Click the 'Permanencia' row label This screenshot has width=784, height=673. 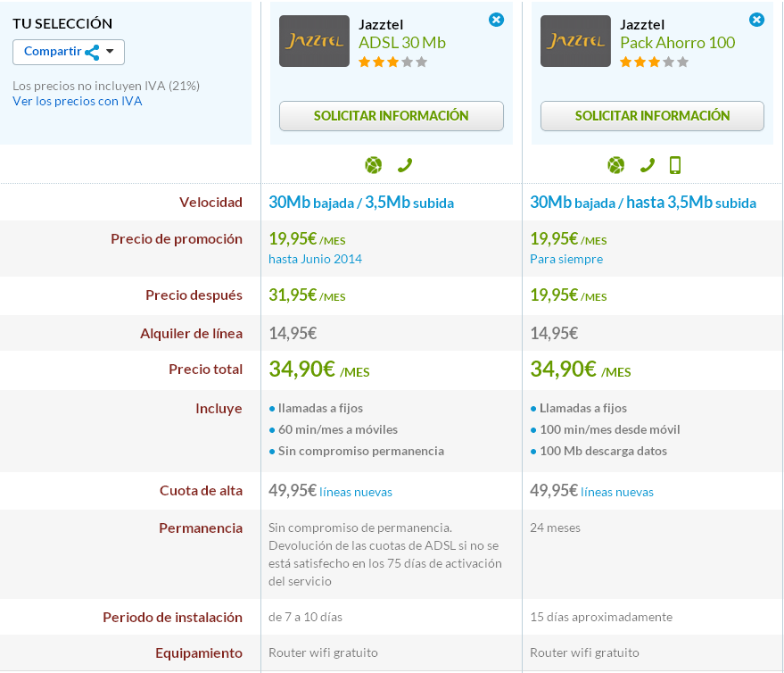click(201, 528)
